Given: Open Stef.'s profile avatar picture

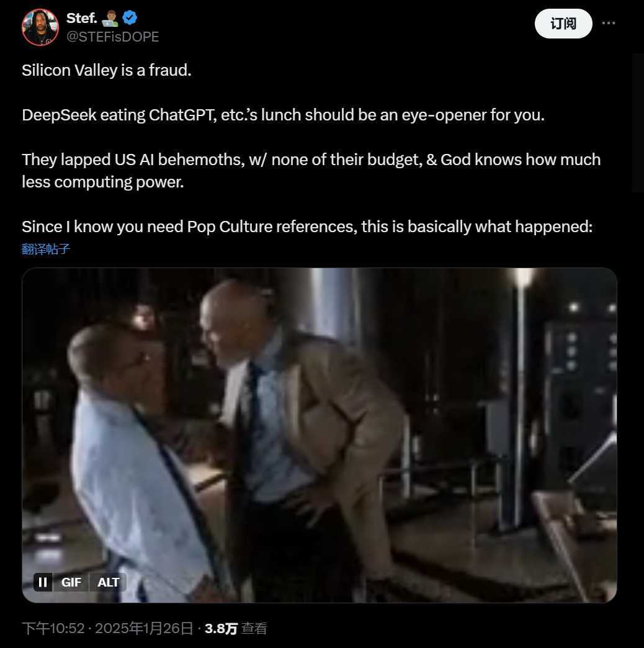Looking at the screenshot, I should 40,27.
